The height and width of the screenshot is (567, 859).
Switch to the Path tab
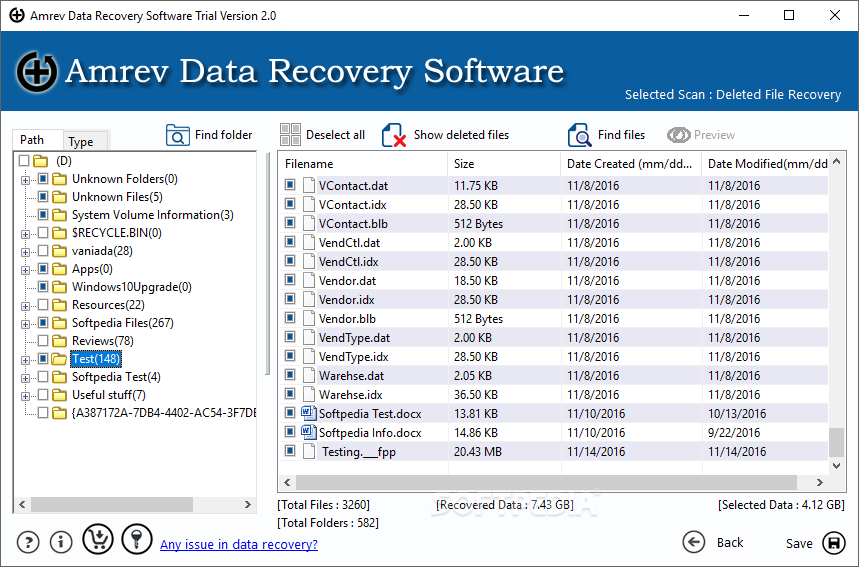(x=37, y=140)
